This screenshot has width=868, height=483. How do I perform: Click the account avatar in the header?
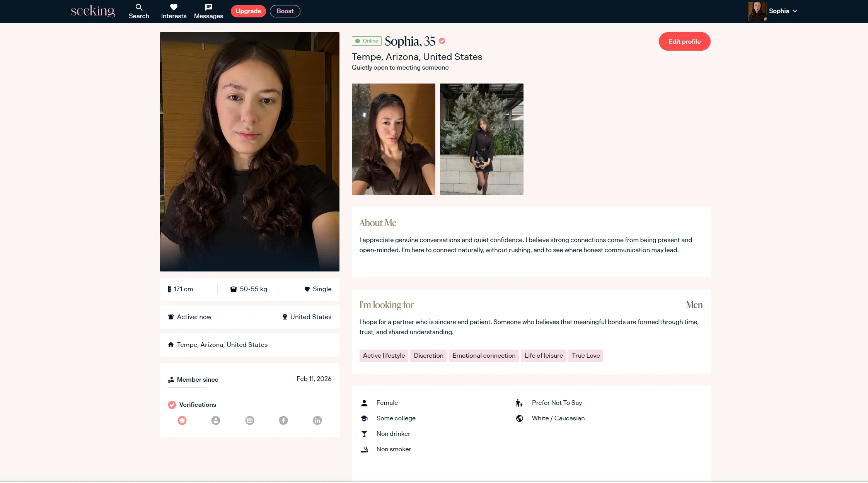pyautogui.click(x=757, y=11)
